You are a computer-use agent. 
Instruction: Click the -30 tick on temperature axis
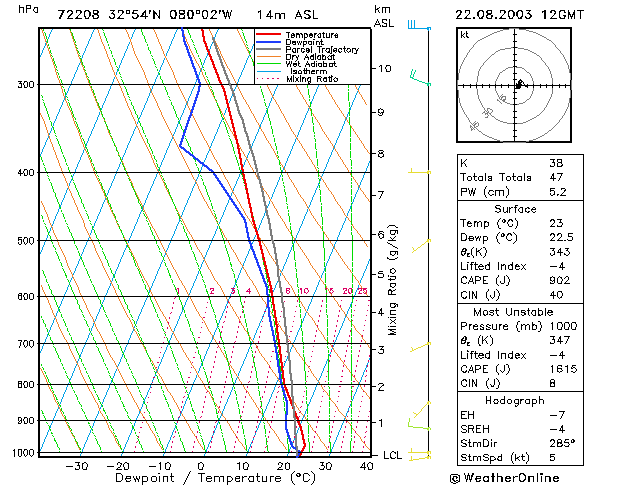point(76,466)
